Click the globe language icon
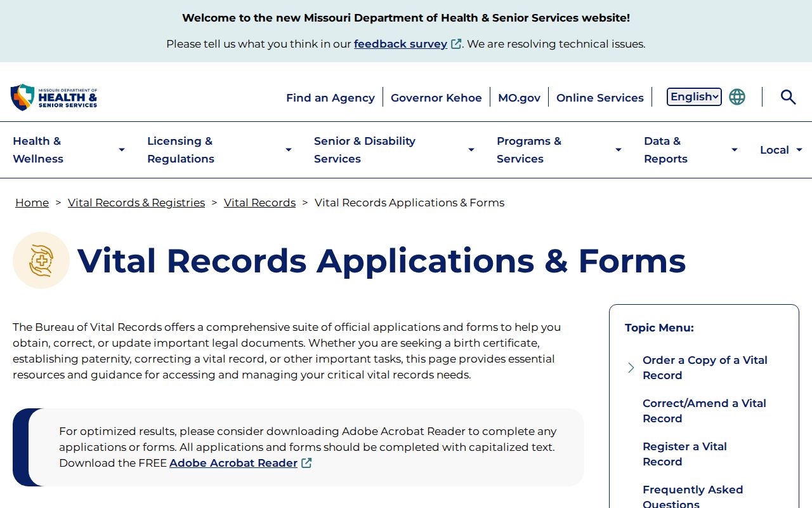 tap(737, 97)
